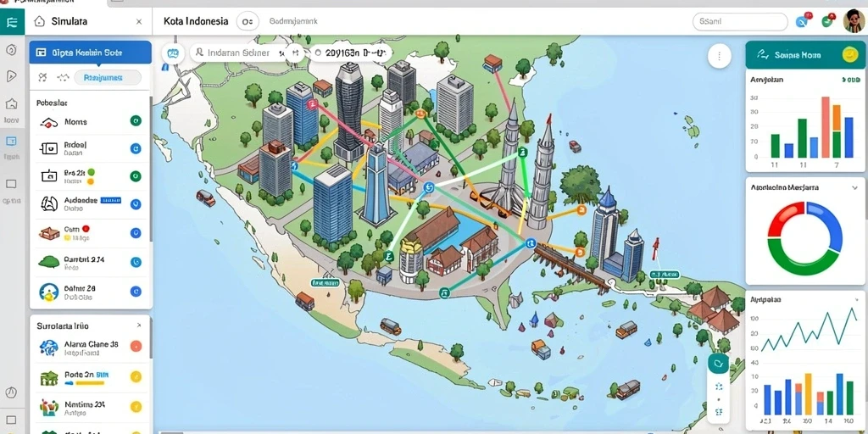
Task: Open the blue notification icon in header
Action: 802,21
